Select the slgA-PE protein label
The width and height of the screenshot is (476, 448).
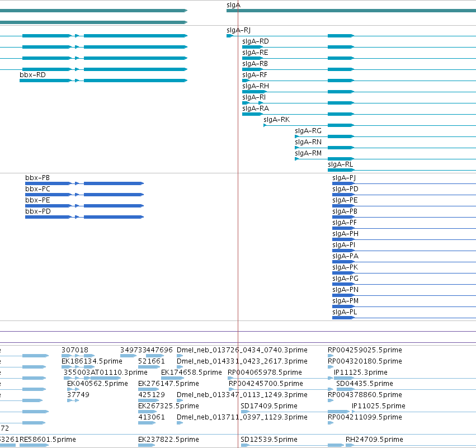[x=345, y=200]
